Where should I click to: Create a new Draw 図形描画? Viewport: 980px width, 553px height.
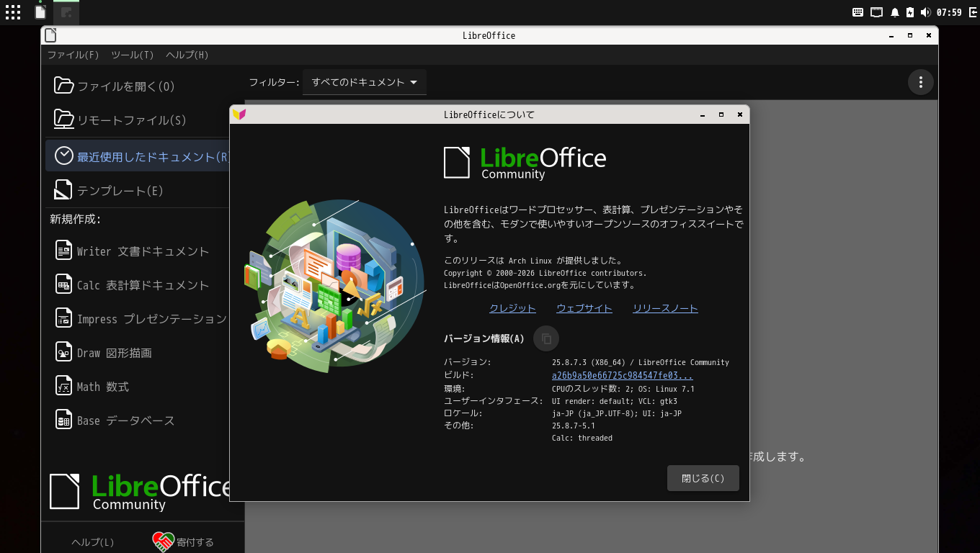point(115,353)
